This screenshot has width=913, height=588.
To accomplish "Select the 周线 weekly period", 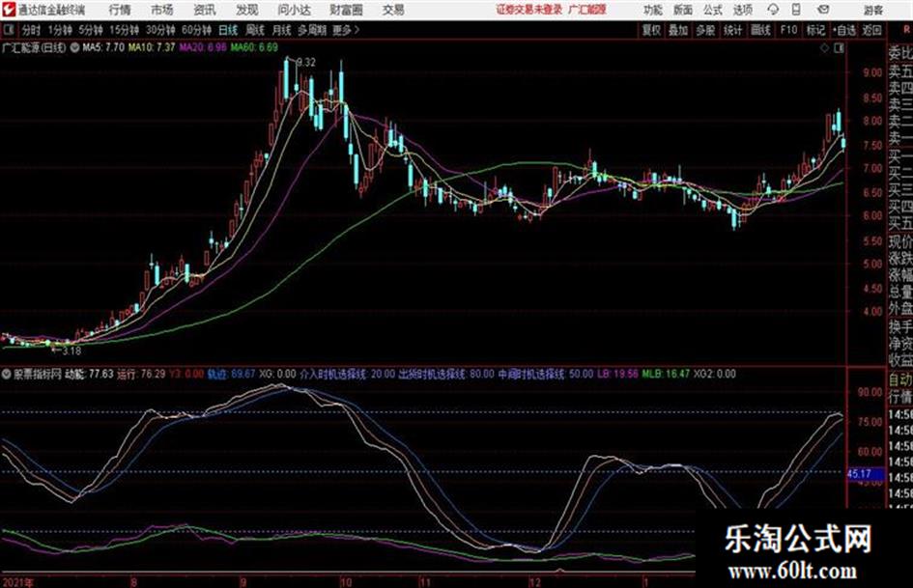I will [x=255, y=30].
